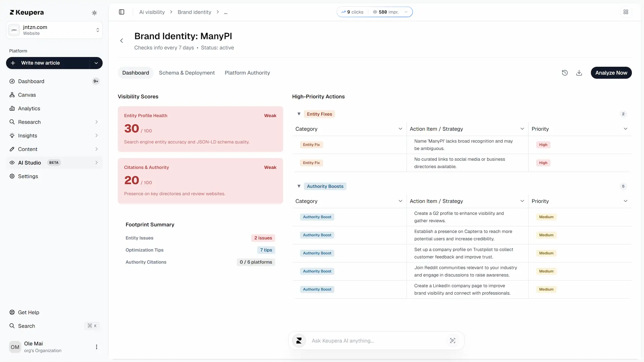Click the sidebar Search magnifier icon
The height and width of the screenshot is (362, 644).
point(12,326)
